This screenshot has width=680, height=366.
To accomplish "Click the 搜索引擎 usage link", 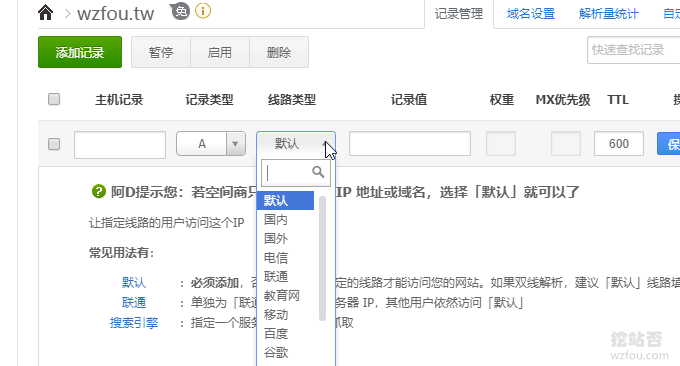I will point(134,323).
